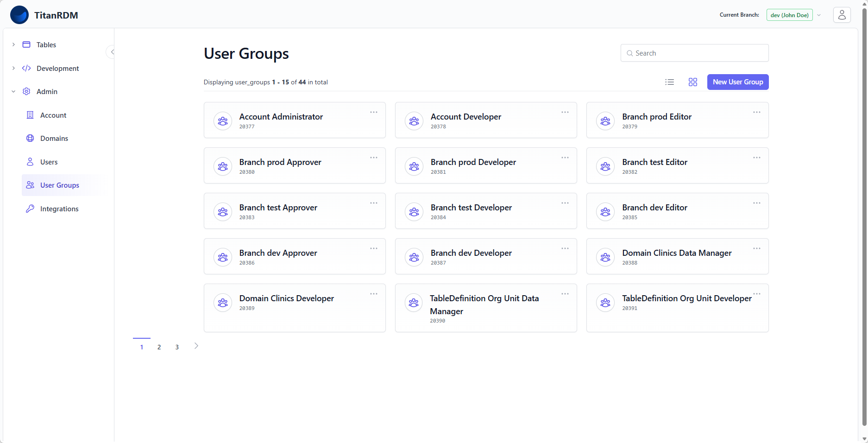Image resolution: width=868 pixels, height=443 pixels.
Task: Collapse the sidebar panel
Action: click(x=111, y=52)
